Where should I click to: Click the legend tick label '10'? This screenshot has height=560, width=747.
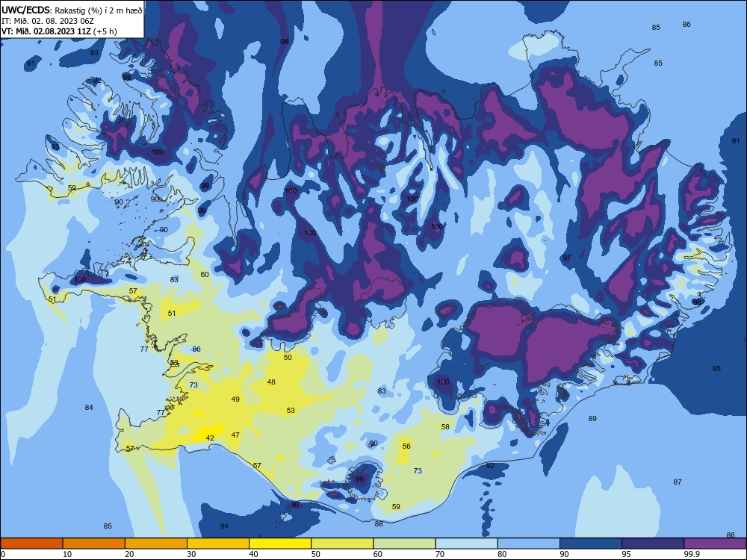pos(67,554)
